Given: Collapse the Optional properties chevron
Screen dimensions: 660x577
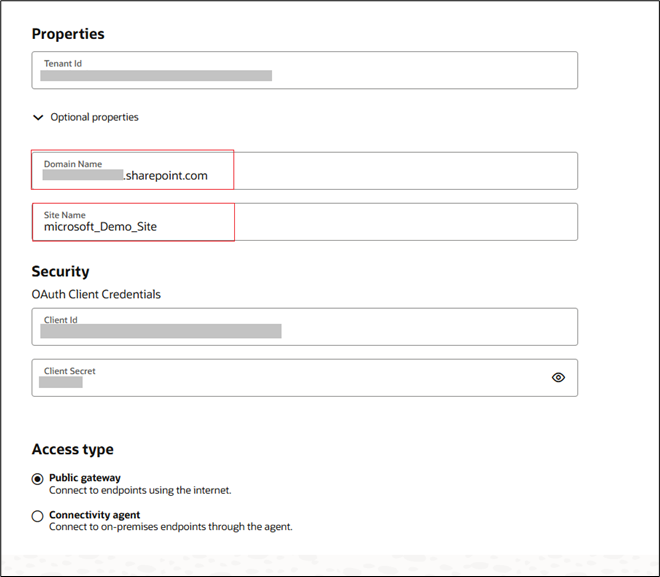Looking at the screenshot, I should pos(38,118).
